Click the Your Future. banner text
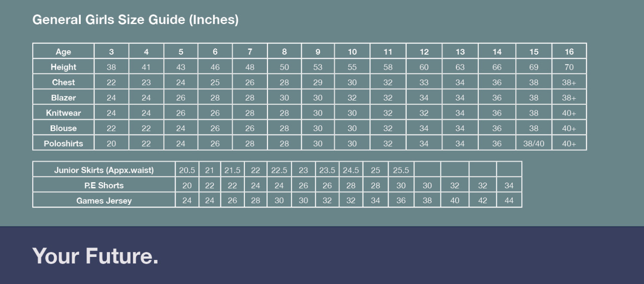Screen dimensions: 644x284 click(95, 256)
